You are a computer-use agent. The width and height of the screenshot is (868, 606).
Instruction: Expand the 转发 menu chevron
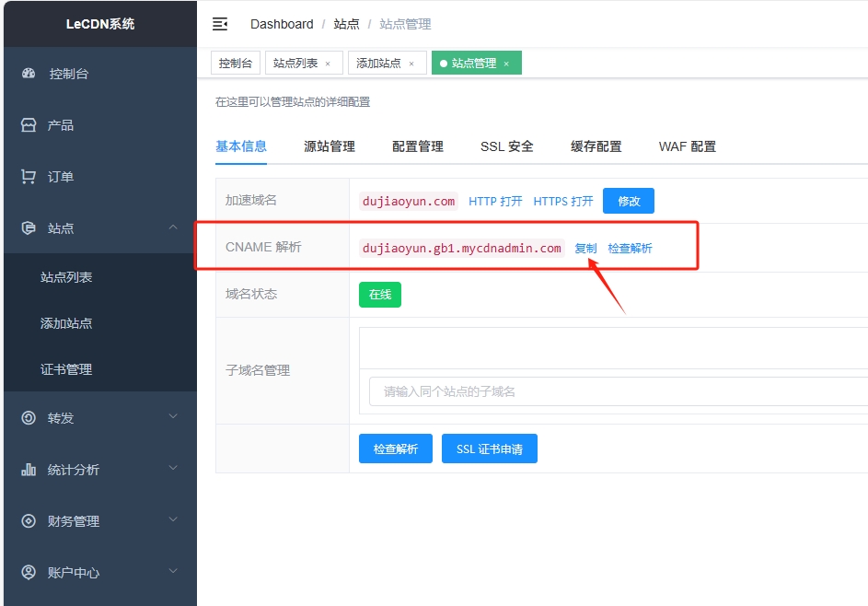[173, 417]
